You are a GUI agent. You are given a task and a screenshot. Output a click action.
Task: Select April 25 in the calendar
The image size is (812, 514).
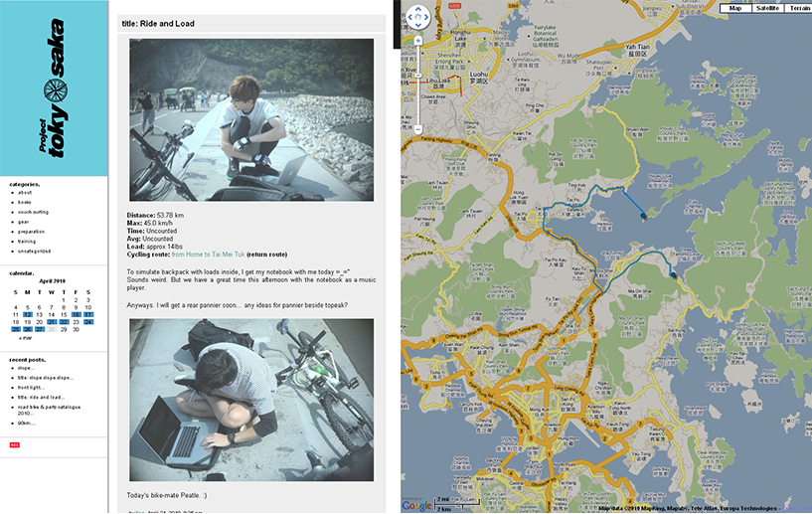coord(16,329)
